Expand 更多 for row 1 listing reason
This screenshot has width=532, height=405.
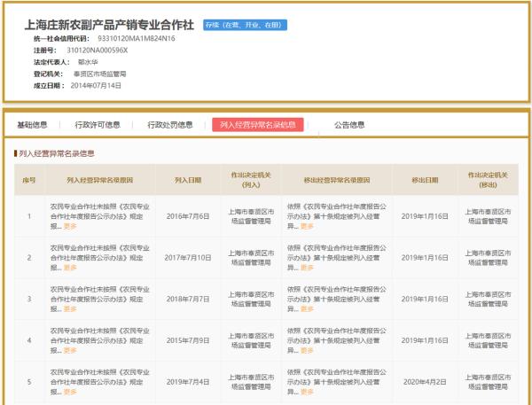(70, 226)
